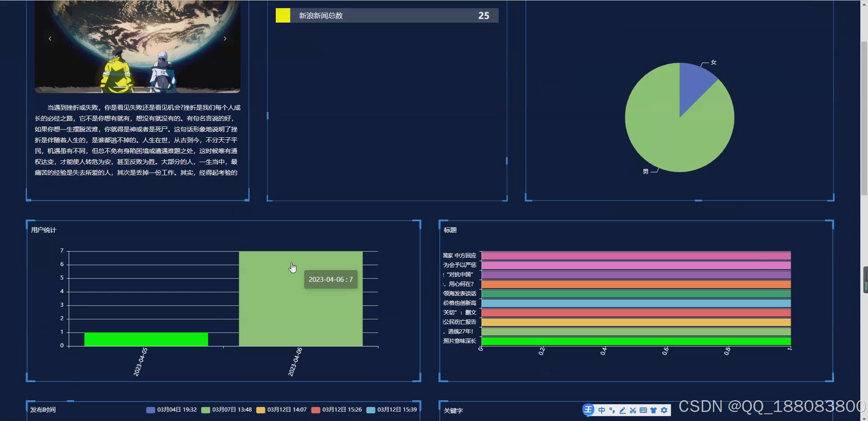
Task: Toggle legend 03月12日 15:39
Action: 392,410
